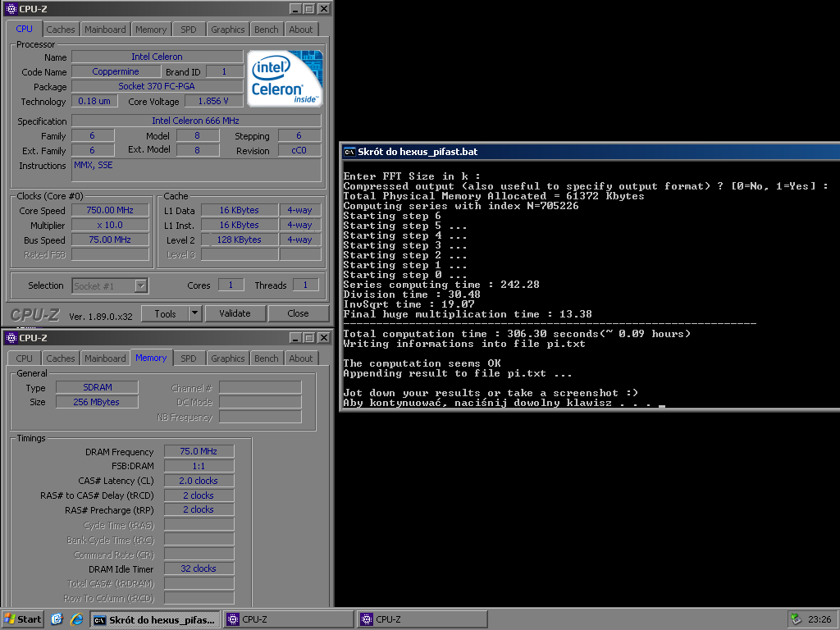Image resolution: width=840 pixels, height=630 pixels.
Task: Click the Technology value 0.18 um
Action: pos(94,101)
